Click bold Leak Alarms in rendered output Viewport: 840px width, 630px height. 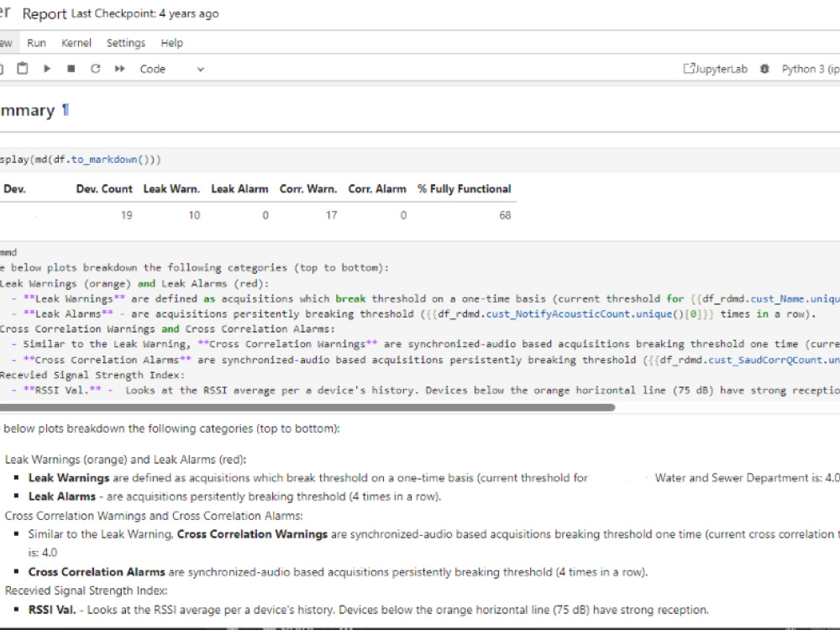[x=61, y=496]
